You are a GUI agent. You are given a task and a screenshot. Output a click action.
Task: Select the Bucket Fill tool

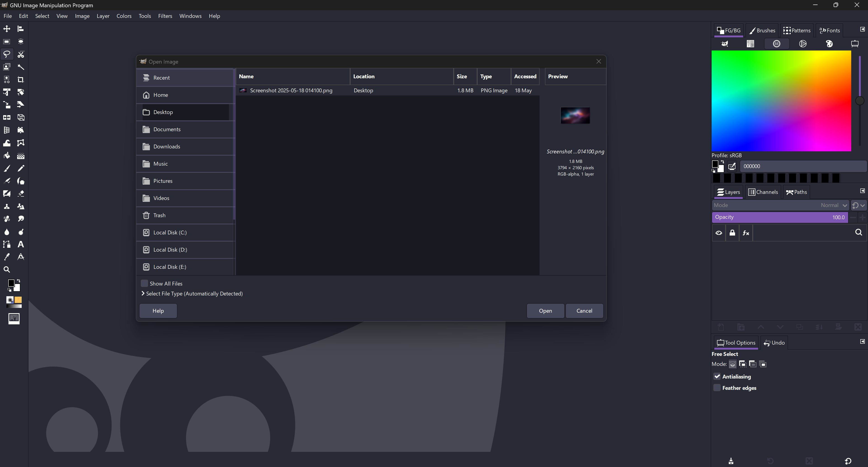tap(7, 156)
